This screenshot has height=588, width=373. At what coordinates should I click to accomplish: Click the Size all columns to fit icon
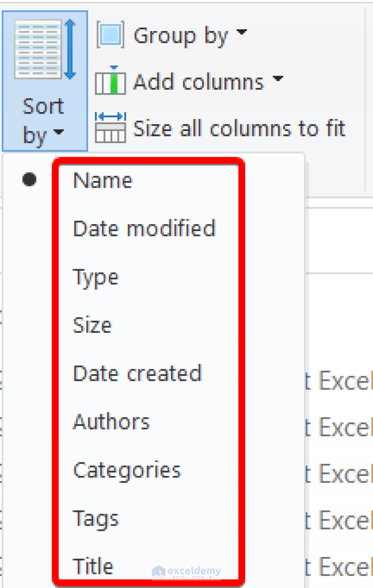click(110, 128)
